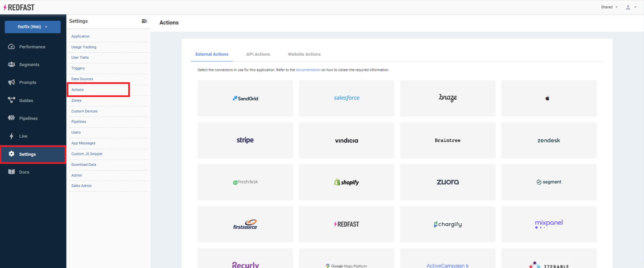
Task: Click the Redfast logo in header
Action: point(19,7)
